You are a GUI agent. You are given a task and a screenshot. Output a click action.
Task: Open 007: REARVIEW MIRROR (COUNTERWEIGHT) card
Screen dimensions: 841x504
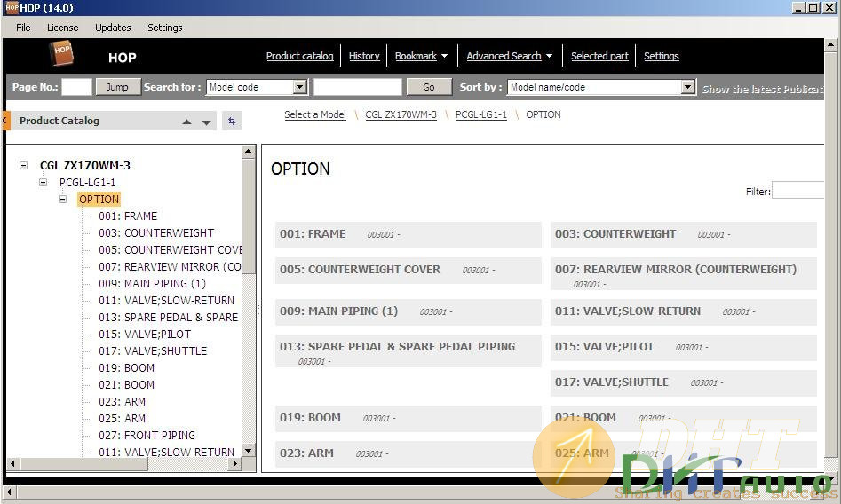point(683,274)
